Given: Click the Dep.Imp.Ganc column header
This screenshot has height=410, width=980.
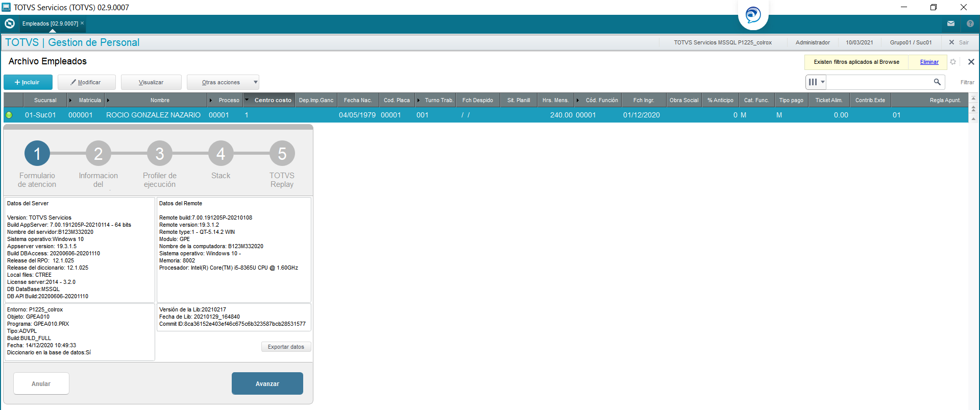Looking at the screenshot, I should (316, 100).
